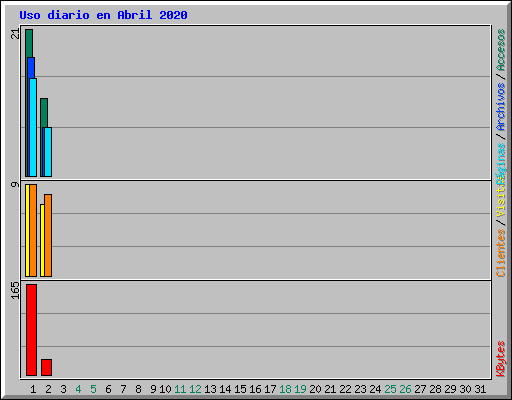Click the small red KBytes bar for day 2
Image resolution: width=512 pixels, height=400 pixels.
click(x=46, y=367)
